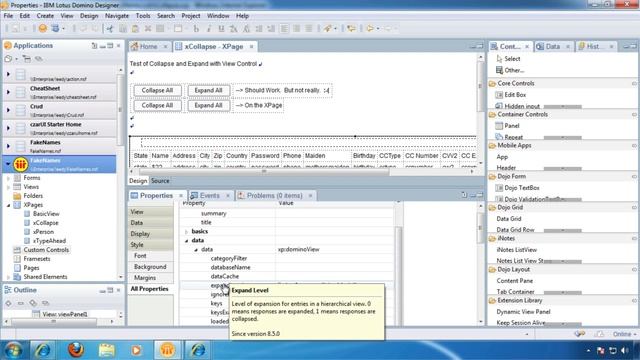The height and width of the screenshot is (360, 640).
Task: Click the Paste clipboard toolbar icon
Action: point(135,29)
